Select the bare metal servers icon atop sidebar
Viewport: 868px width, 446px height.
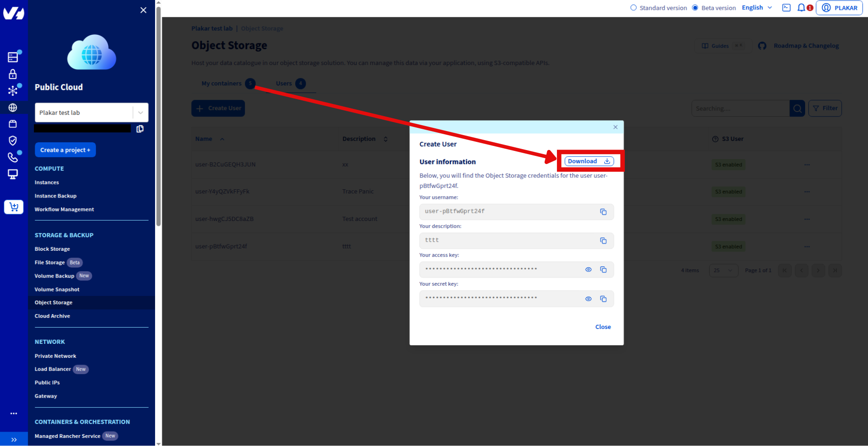pyautogui.click(x=13, y=56)
